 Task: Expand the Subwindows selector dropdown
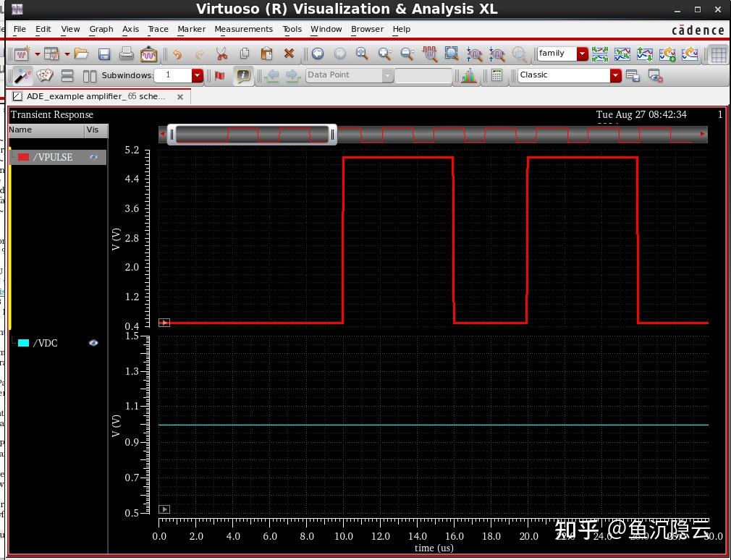click(x=196, y=75)
